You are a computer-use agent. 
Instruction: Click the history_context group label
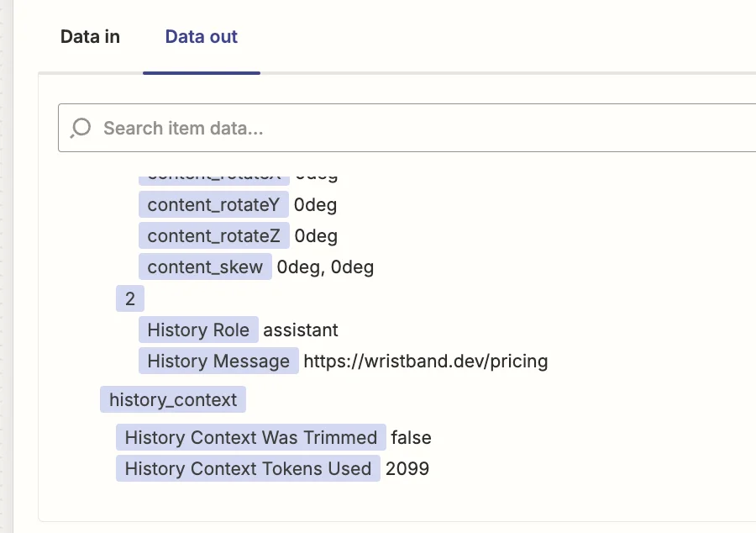click(x=173, y=399)
